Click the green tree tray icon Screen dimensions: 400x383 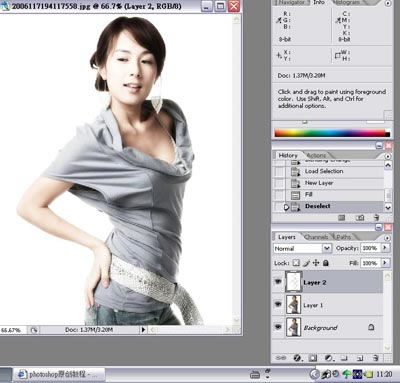pos(346,374)
